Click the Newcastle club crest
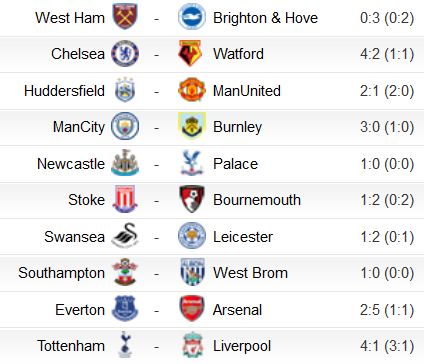 pos(125,163)
